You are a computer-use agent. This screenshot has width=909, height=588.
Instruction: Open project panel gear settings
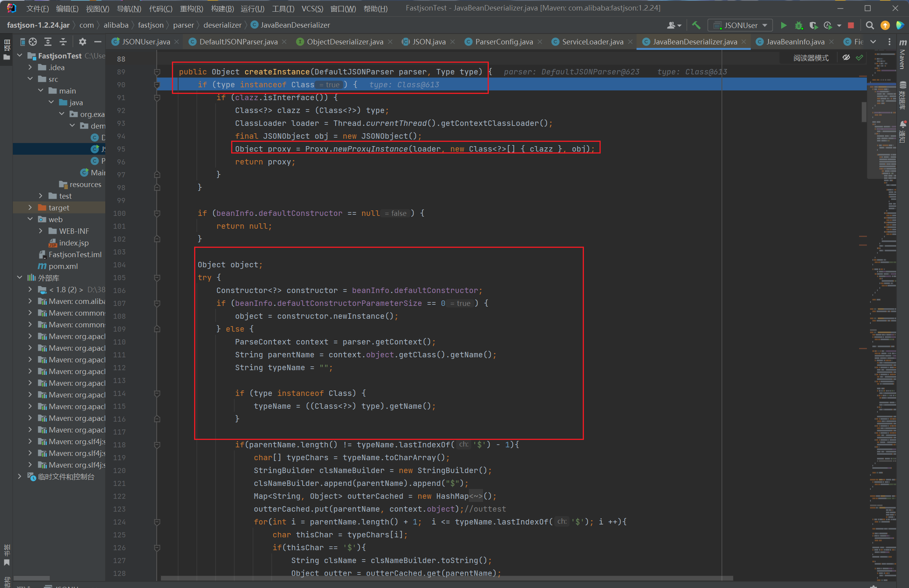(x=82, y=42)
